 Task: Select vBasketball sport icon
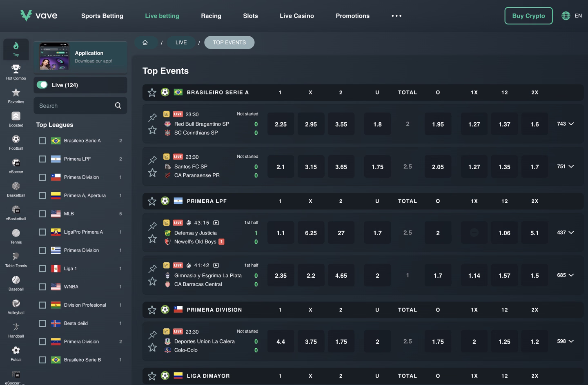click(16, 210)
